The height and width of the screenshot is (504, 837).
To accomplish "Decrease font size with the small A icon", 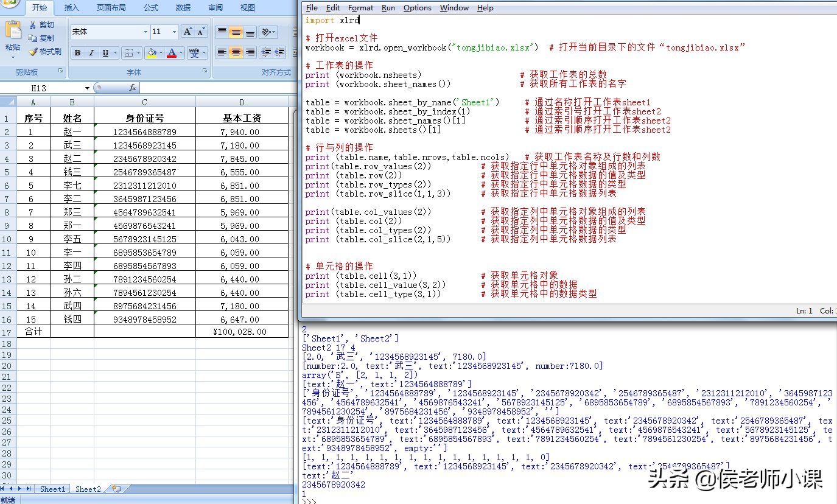I will 201,32.
